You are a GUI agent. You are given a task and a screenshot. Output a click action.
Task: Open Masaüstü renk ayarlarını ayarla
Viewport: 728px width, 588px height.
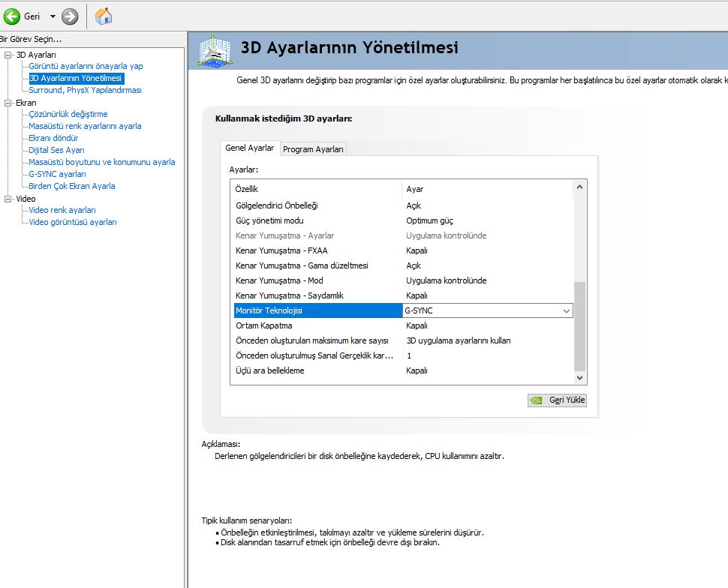(85, 126)
